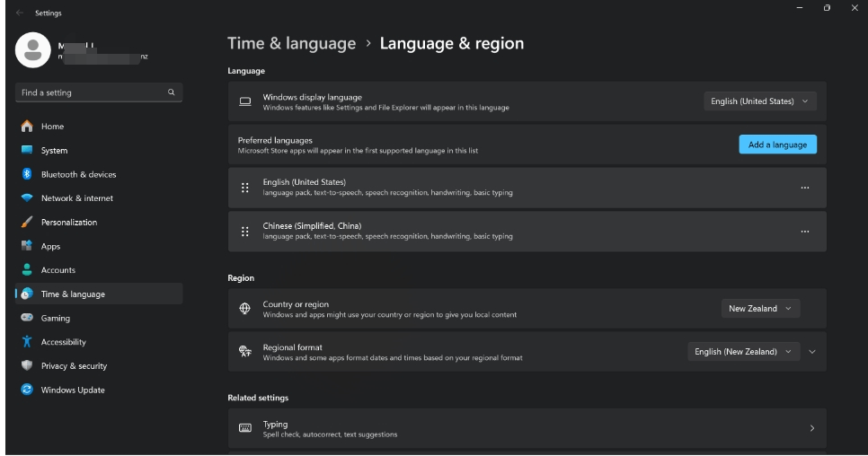Click the Preferred languages heading text

point(275,140)
